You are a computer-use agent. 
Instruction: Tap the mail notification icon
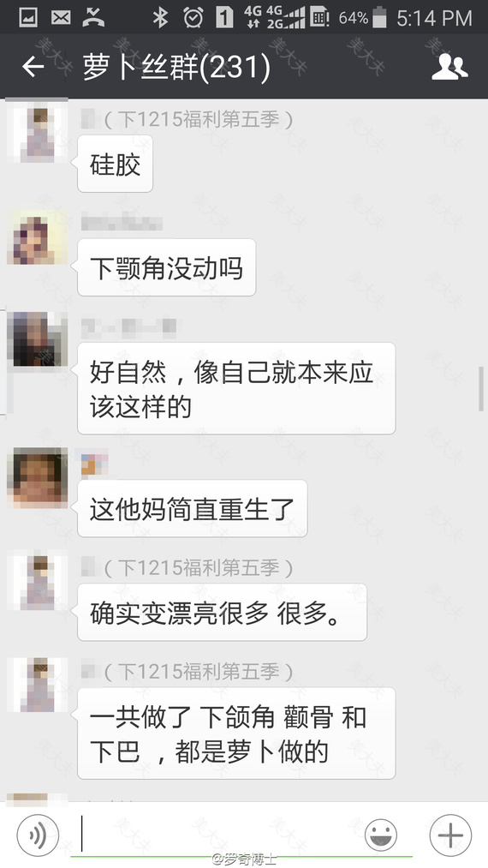coord(61,18)
